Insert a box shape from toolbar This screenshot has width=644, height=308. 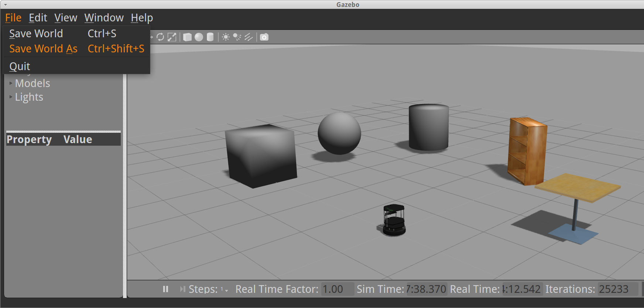pyautogui.click(x=188, y=37)
